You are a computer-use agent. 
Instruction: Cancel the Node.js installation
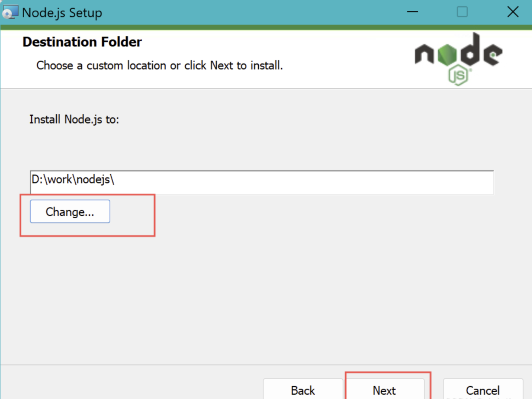point(482,390)
